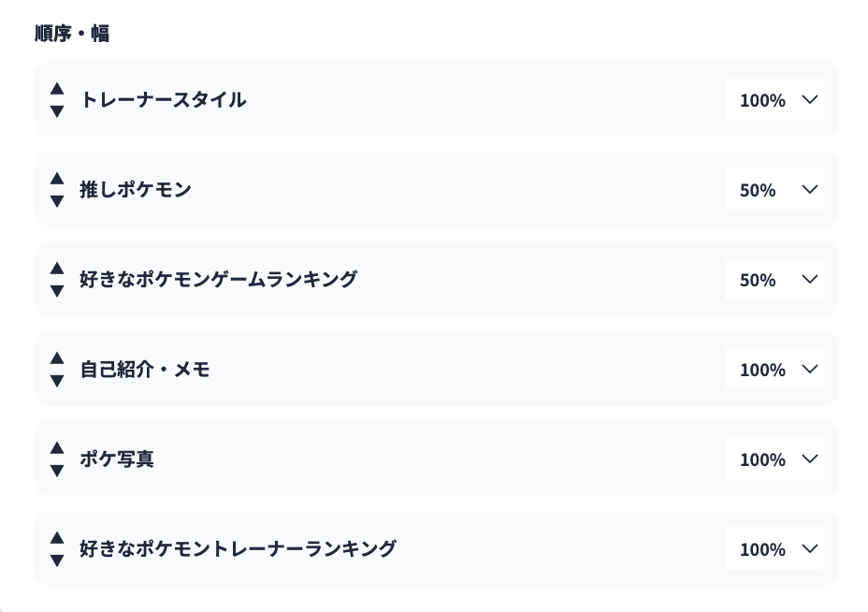The height and width of the screenshot is (612, 868).
Task: Change the 50% width of 推しポケモン
Action: [774, 190]
